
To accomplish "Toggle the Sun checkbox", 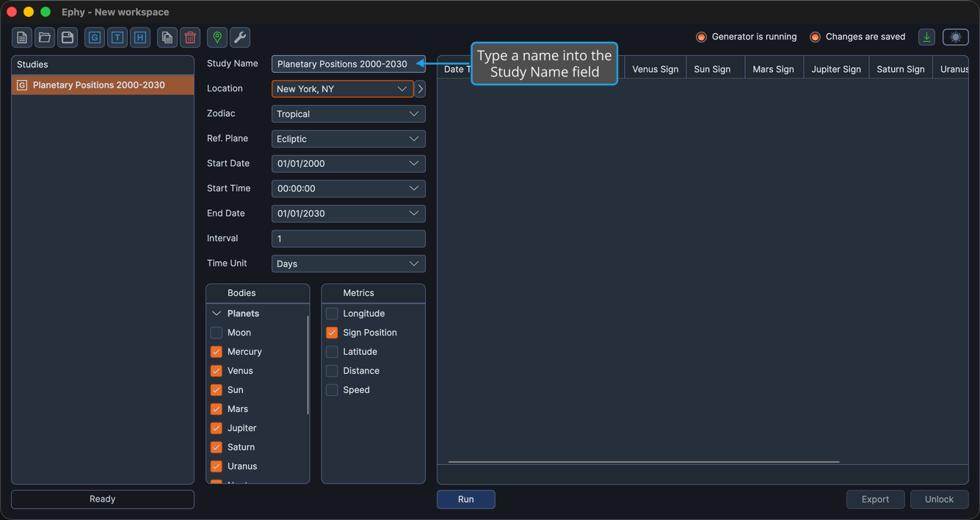I will coord(217,390).
